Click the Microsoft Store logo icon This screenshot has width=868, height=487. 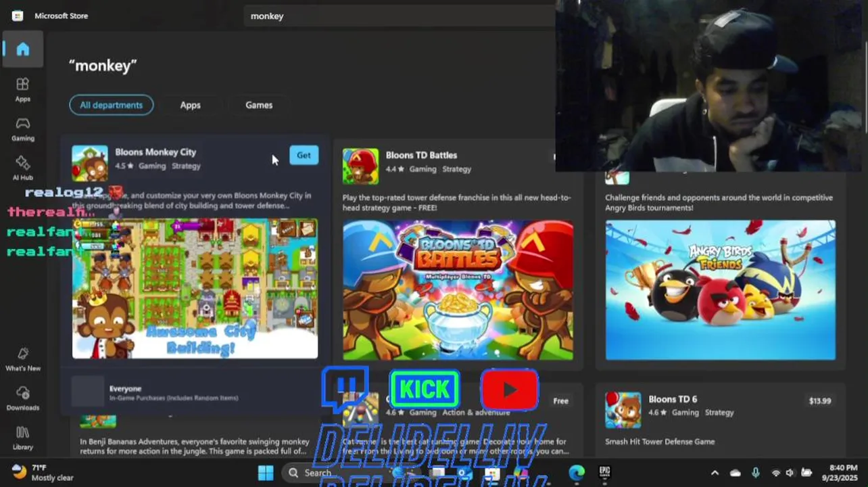(18, 16)
